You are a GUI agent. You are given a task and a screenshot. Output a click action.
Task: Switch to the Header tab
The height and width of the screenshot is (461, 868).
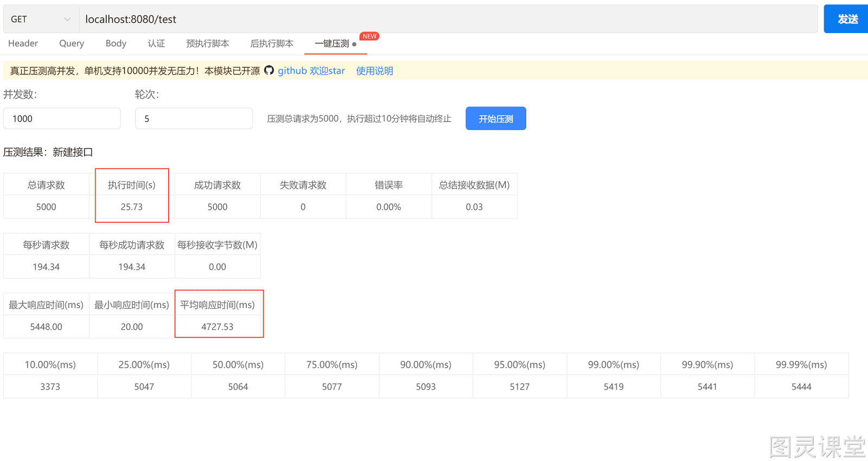23,43
